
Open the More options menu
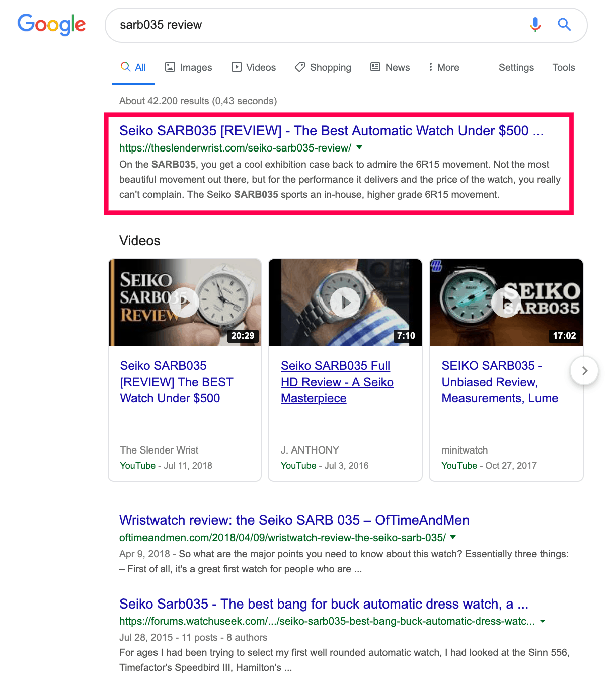click(x=443, y=67)
